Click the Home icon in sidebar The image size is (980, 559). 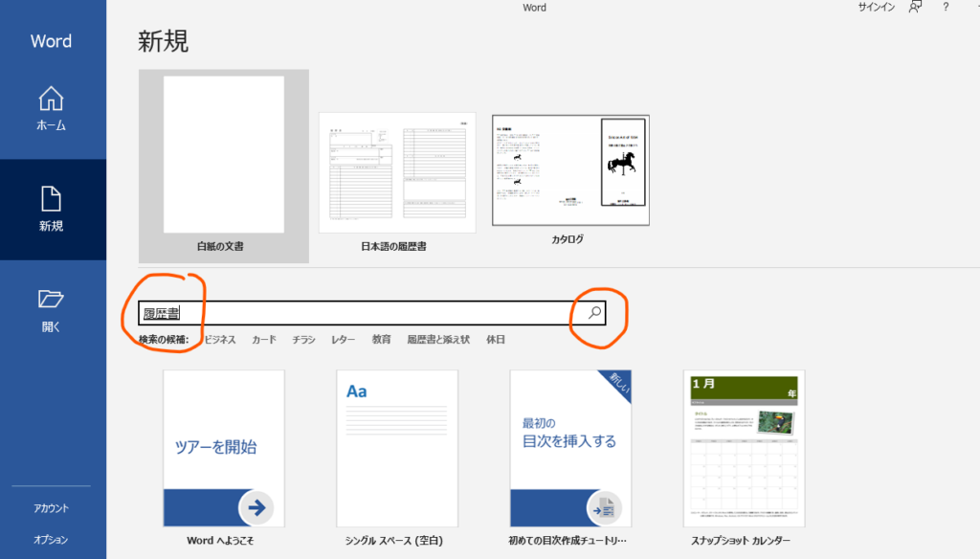[51, 99]
